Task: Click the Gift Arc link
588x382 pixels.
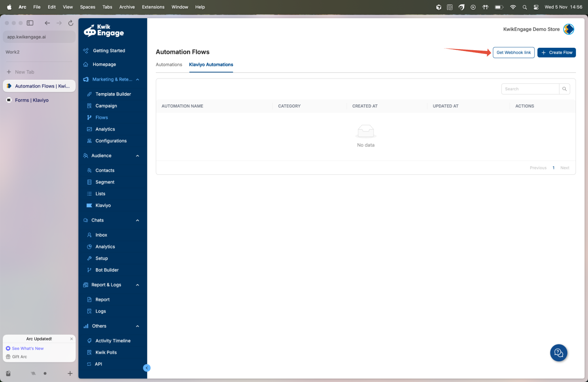Action: click(x=19, y=357)
